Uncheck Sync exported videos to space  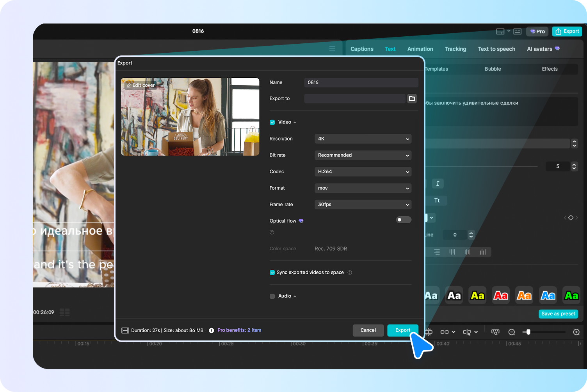272,272
